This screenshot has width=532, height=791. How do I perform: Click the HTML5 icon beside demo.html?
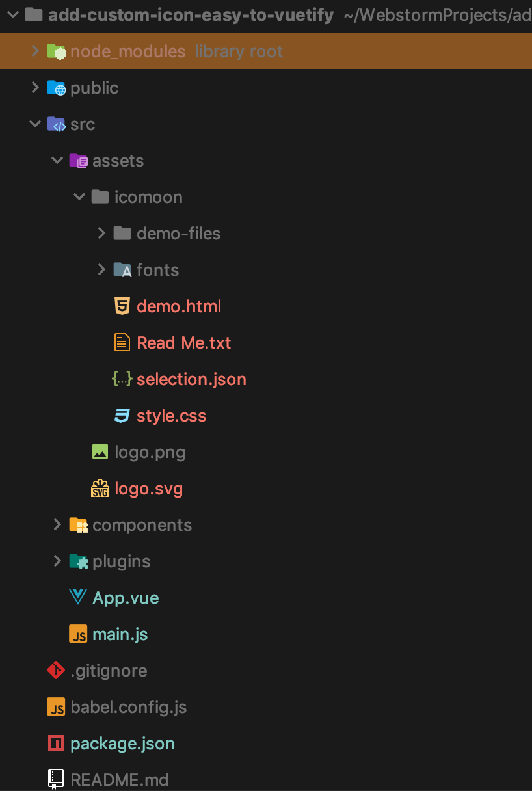122,306
